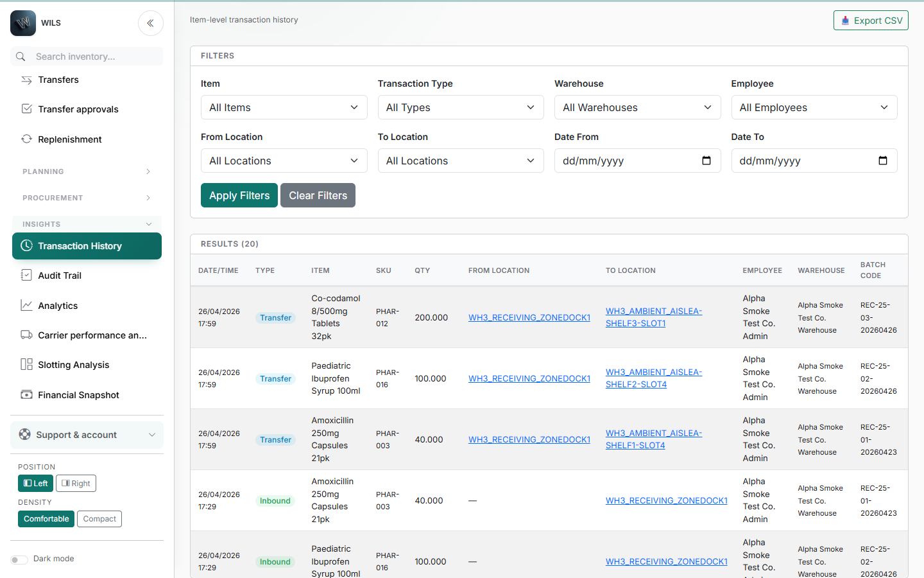Toggle Dark mode switch
This screenshot has height=578, width=924.
coord(19,559)
